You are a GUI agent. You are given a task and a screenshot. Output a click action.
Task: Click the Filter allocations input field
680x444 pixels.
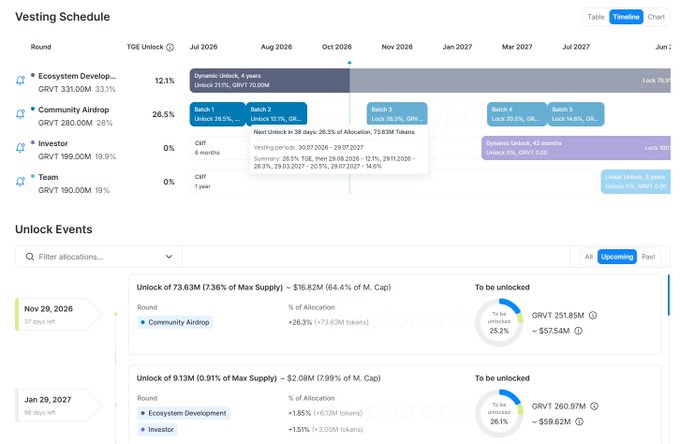[x=98, y=257]
